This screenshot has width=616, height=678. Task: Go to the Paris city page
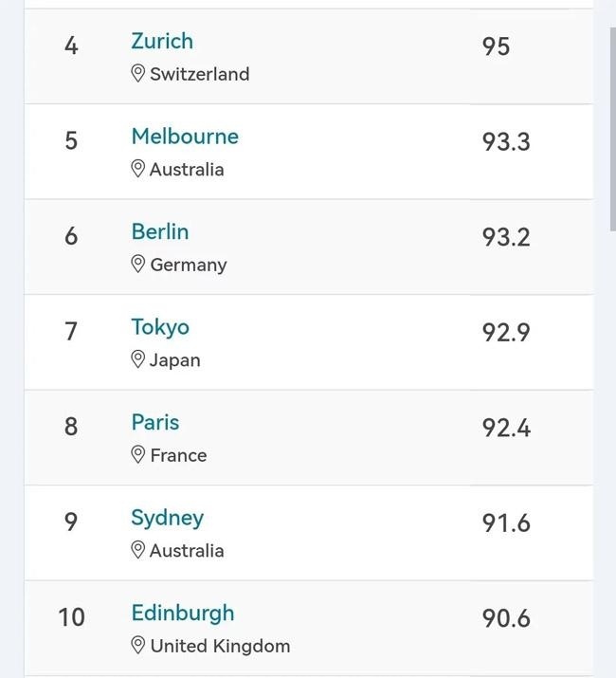[155, 422]
